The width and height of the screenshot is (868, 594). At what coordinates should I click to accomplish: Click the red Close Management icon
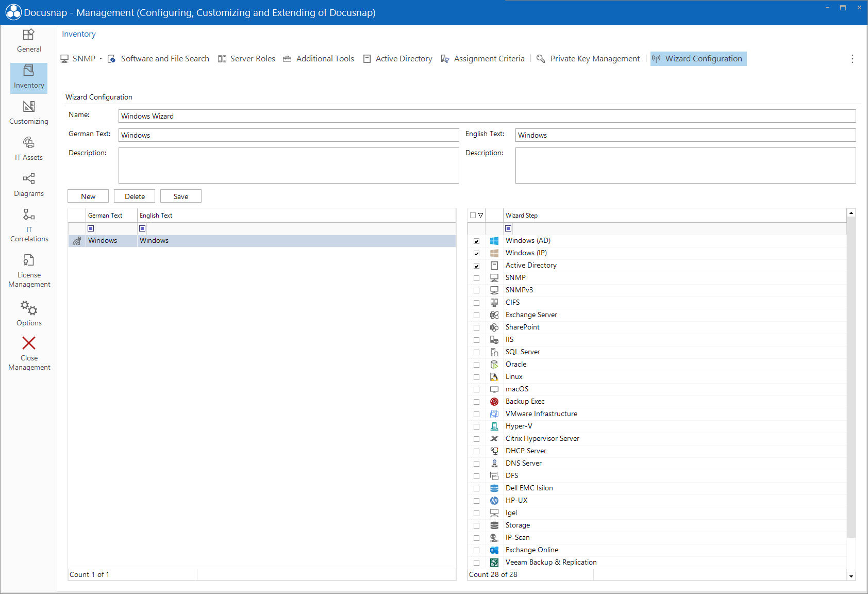(29, 343)
